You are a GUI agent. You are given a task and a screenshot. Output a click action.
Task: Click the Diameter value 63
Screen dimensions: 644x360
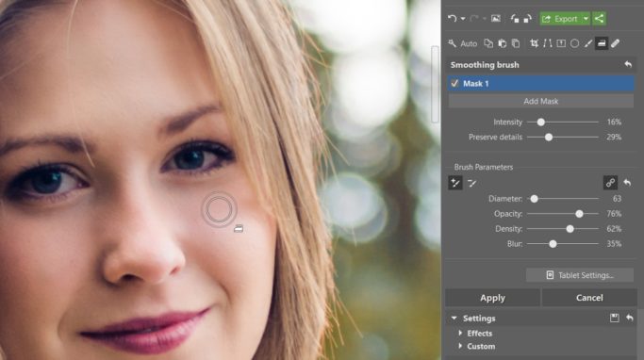[617, 199]
